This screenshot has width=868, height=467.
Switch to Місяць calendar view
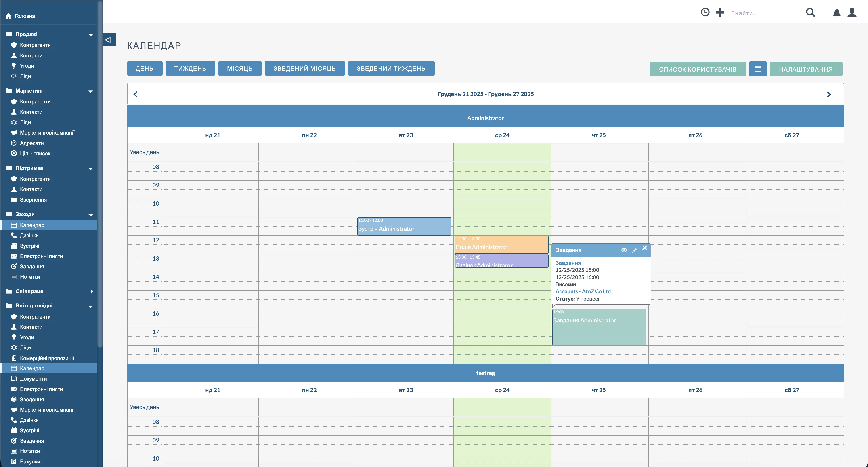click(240, 68)
